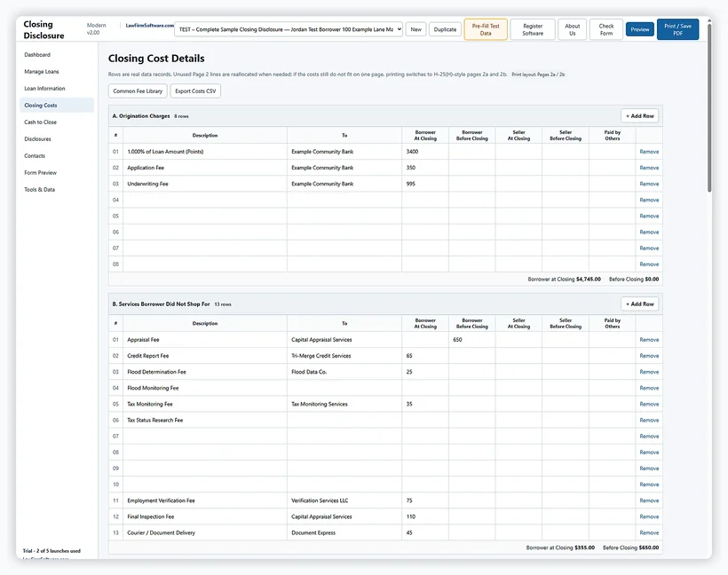
Task: Edit Employment Verification Fee amount 75
Action: (425, 500)
